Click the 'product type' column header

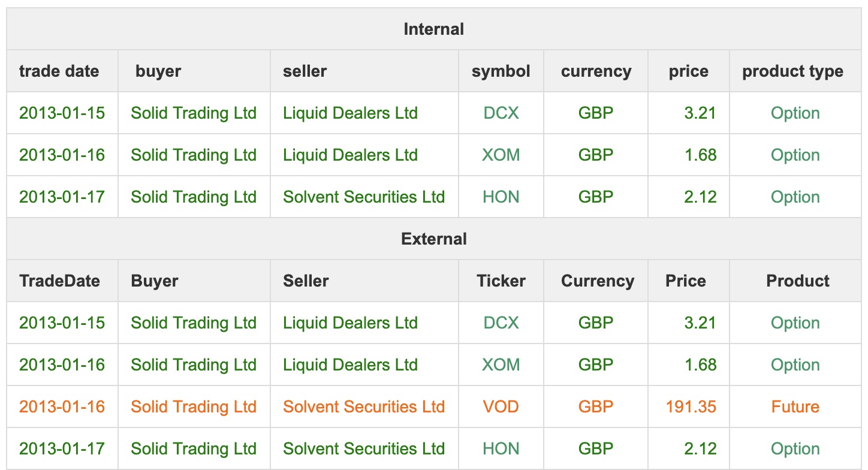[792, 71]
